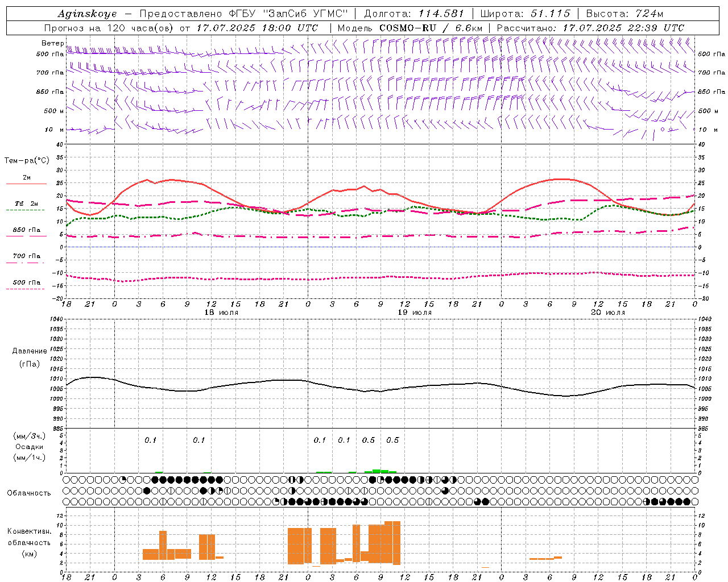Click the 19 июля date label
Image resolution: width=728 pixels, height=582 pixels.
tap(415, 313)
